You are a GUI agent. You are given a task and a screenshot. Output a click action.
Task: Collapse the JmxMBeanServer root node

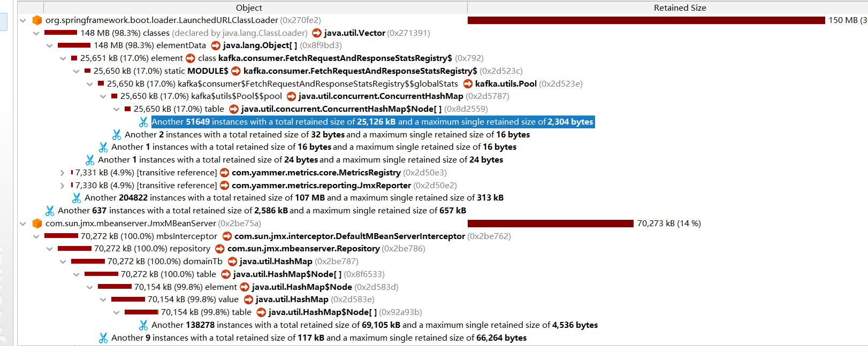point(22,224)
